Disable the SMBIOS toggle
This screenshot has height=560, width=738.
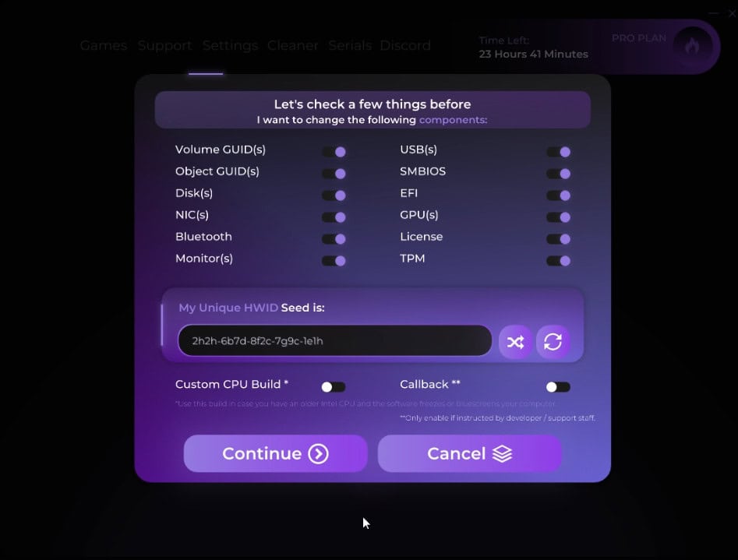click(559, 174)
